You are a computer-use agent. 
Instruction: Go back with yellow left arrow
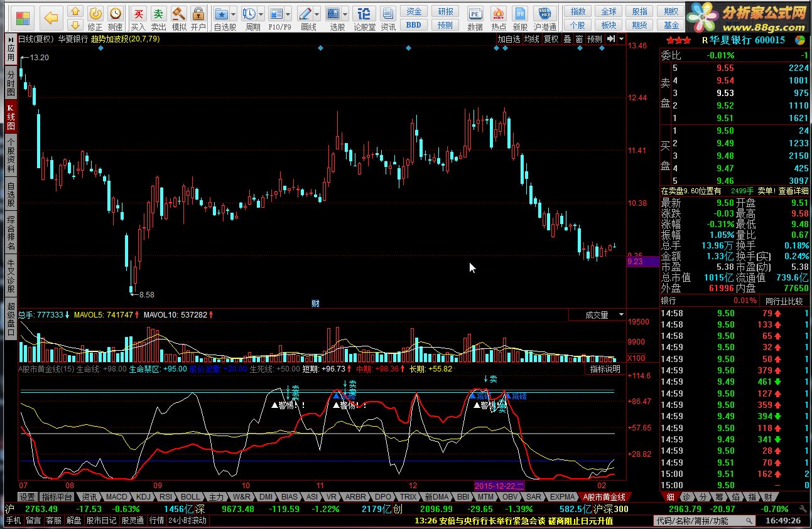51,18
